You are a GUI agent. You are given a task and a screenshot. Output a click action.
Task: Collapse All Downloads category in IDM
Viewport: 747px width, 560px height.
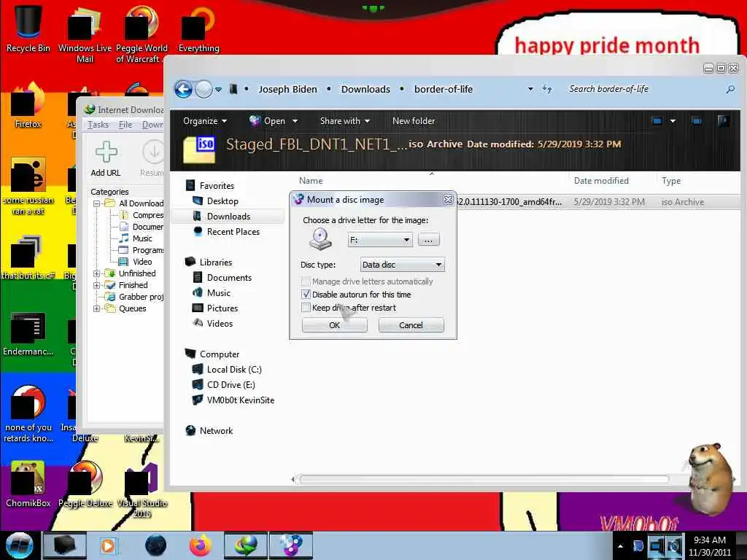click(x=97, y=203)
